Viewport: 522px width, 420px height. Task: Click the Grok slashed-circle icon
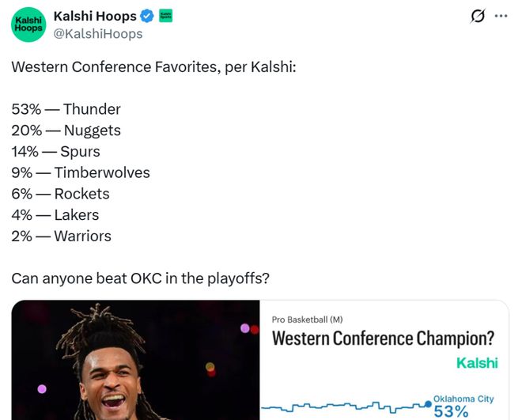(x=478, y=16)
